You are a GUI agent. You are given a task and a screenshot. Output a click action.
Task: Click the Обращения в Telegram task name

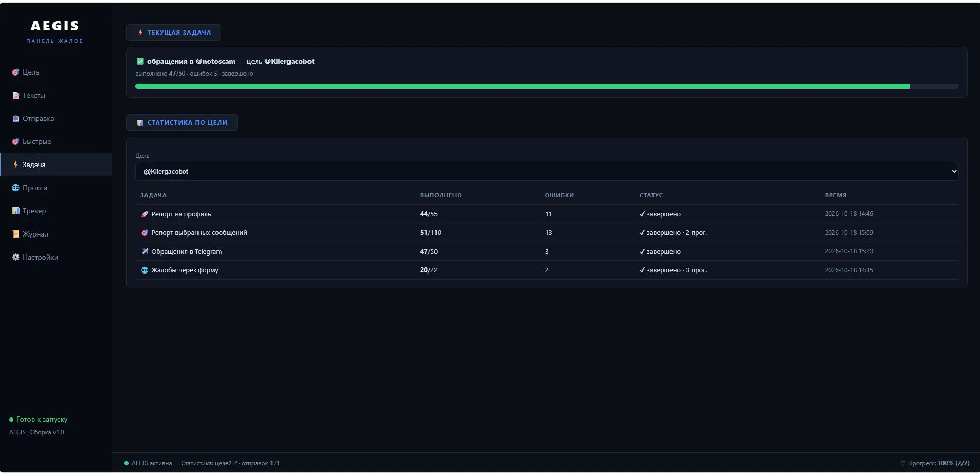coord(187,252)
